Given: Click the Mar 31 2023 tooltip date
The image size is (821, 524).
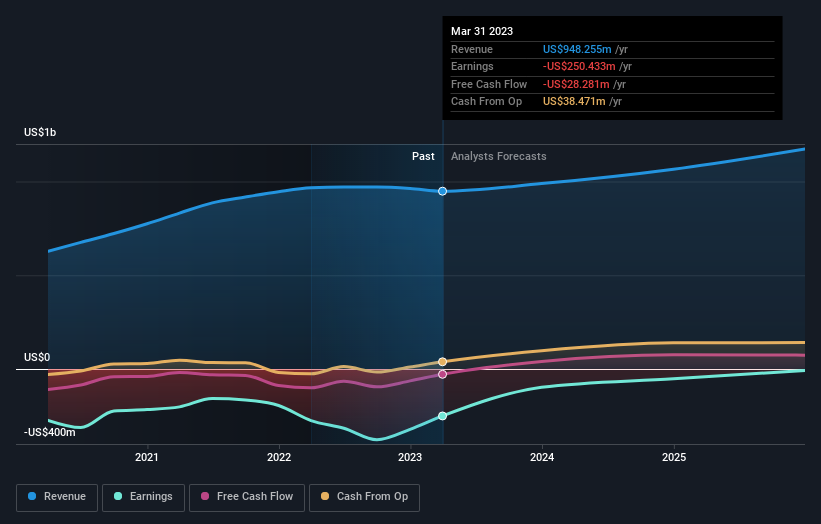Looking at the screenshot, I should [x=482, y=31].
